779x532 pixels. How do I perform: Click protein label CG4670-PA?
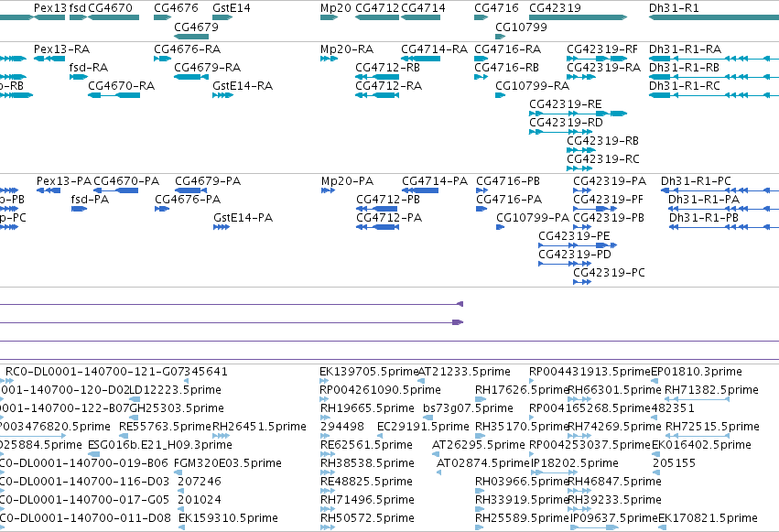(126, 181)
